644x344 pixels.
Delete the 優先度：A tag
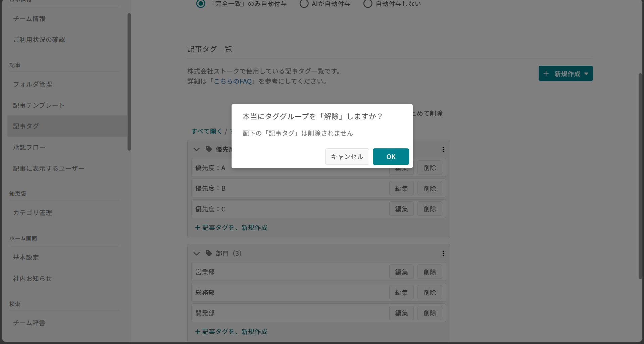pyautogui.click(x=430, y=168)
